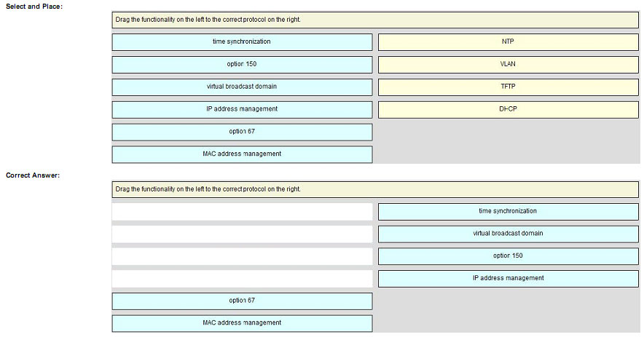Screen dimensions: 644x337
Task: Select the 'option 150' item under Select and Place
Action: [x=242, y=64]
